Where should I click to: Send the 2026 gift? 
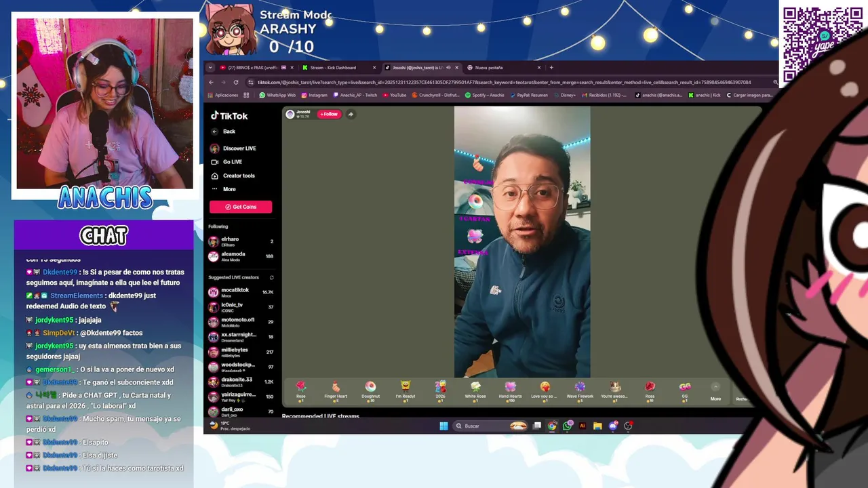tap(440, 391)
